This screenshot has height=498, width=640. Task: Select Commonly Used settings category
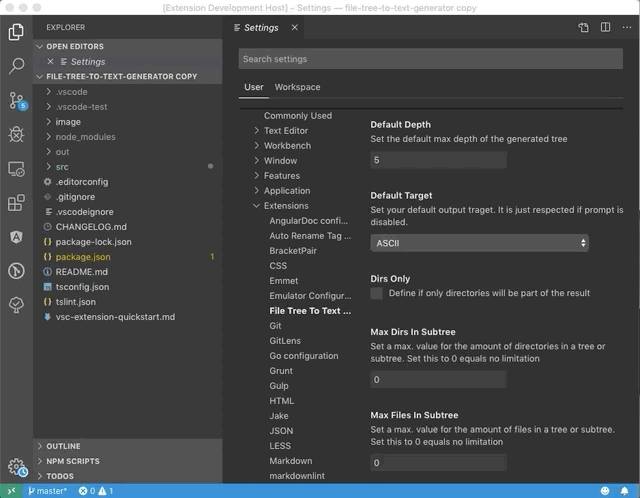coord(298,116)
